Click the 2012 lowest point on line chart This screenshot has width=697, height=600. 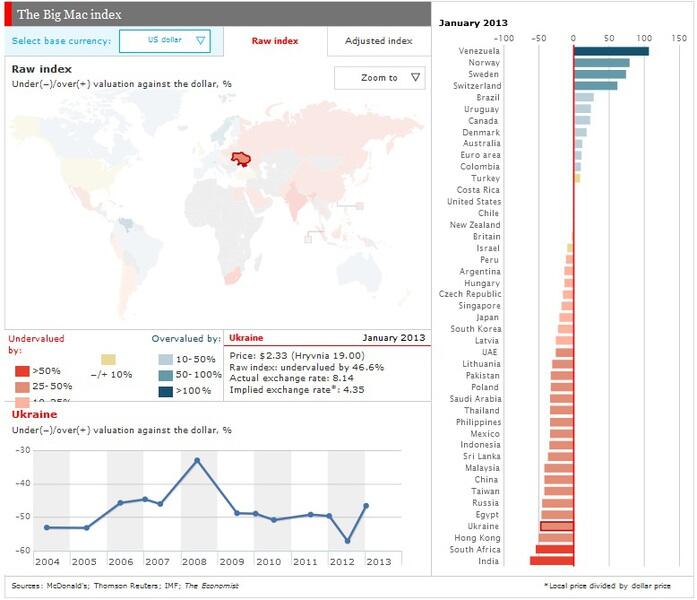click(348, 541)
